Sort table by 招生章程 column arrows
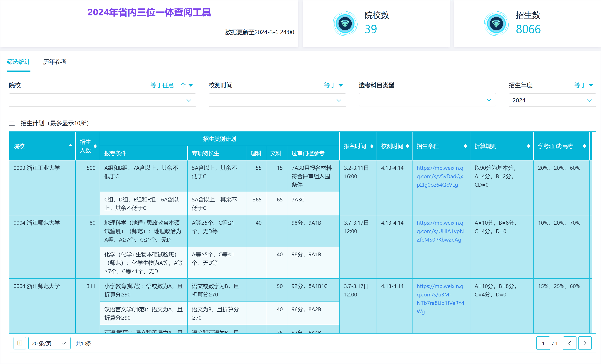This screenshot has height=364, width=601. tap(465, 146)
